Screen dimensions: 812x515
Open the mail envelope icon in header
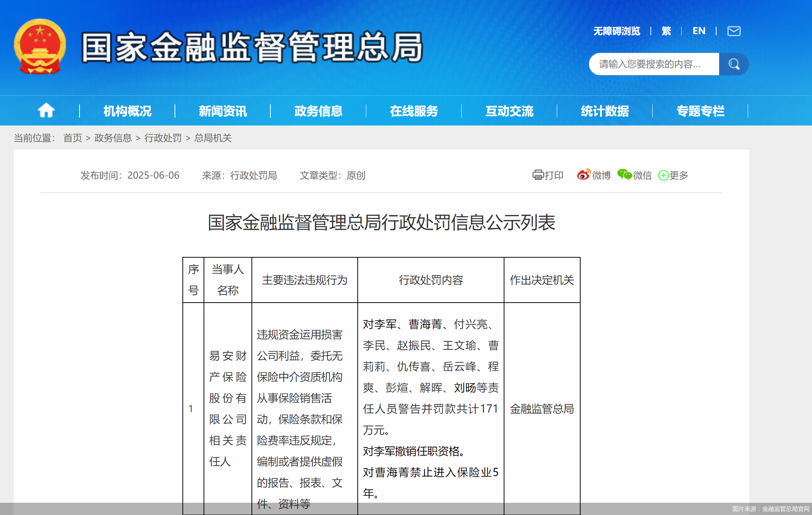734,31
